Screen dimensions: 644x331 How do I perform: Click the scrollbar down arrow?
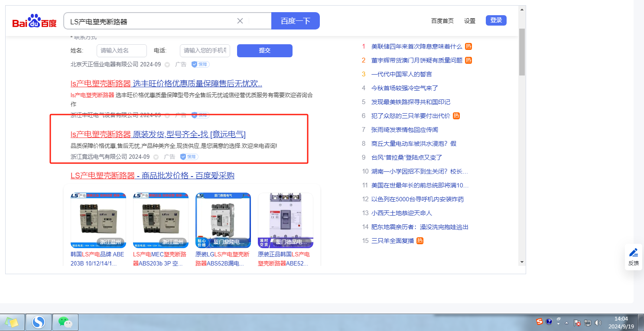click(522, 262)
